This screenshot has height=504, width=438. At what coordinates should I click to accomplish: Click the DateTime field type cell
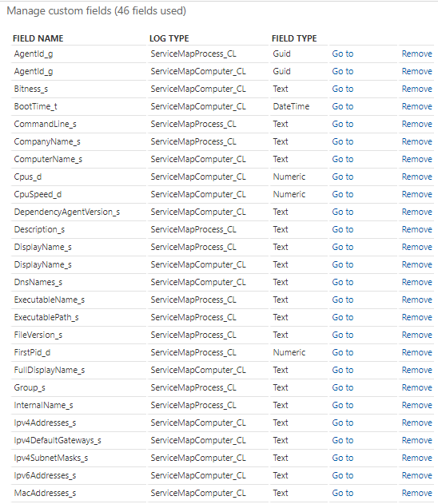click(291, 106)
